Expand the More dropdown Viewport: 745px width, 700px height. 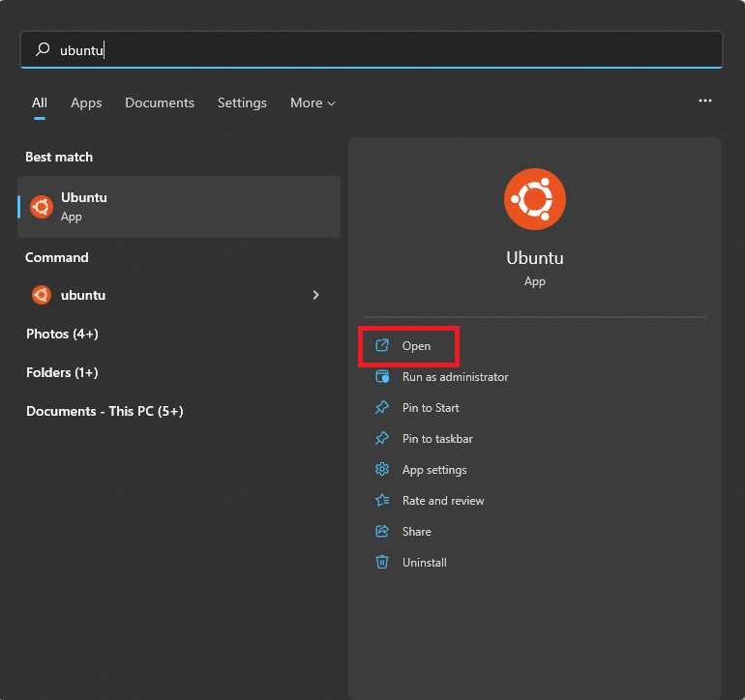coord(313,102)
